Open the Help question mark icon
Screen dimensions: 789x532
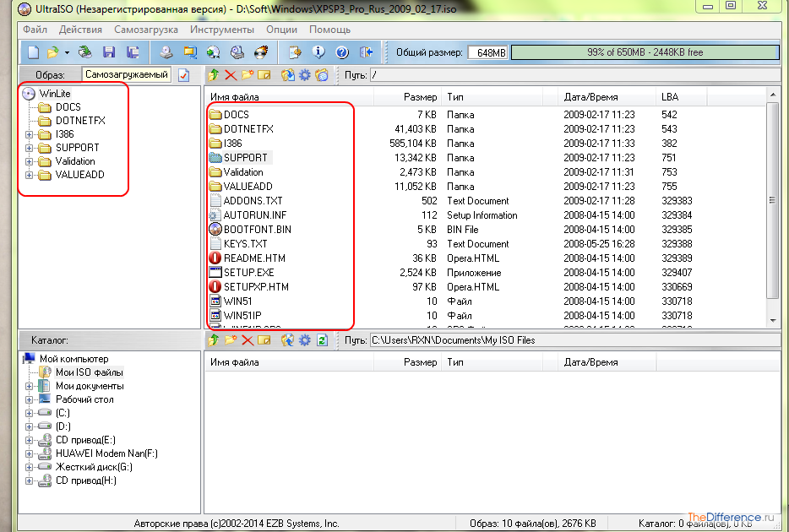click(x=342, y=52)
